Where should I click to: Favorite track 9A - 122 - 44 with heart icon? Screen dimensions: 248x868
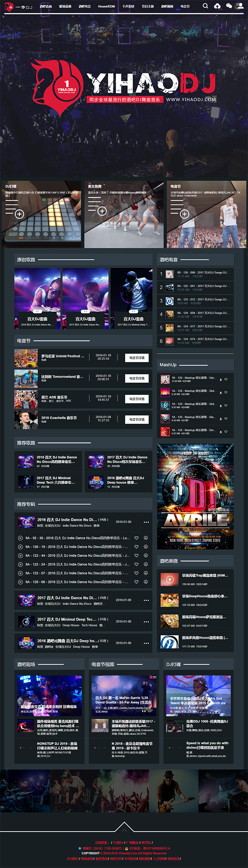pos(136,556)
